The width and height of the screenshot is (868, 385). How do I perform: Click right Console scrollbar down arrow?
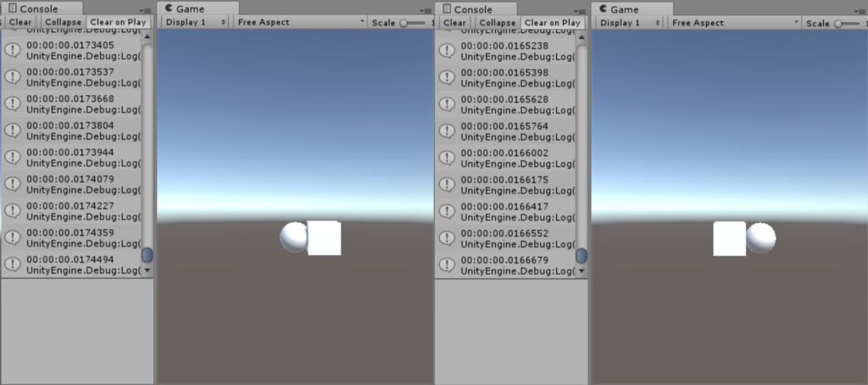[581, 271]
